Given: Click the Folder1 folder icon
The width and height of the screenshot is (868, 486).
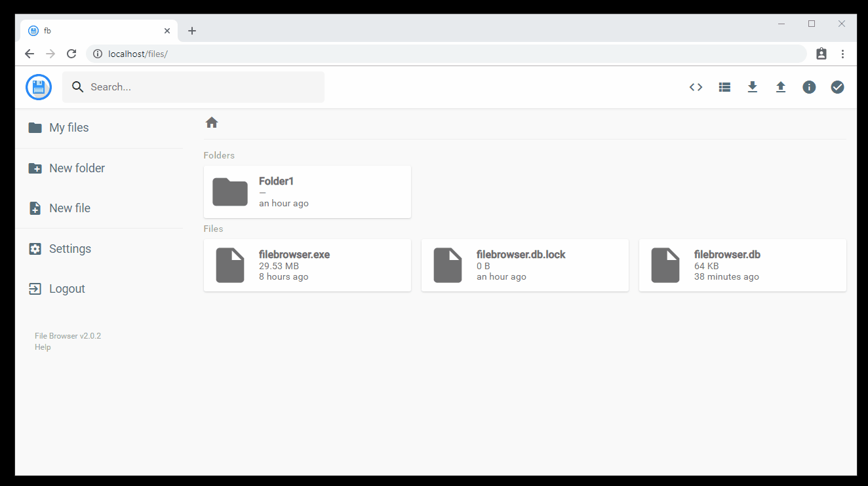Looking at the screenshot, I should [x=230, y=192].
